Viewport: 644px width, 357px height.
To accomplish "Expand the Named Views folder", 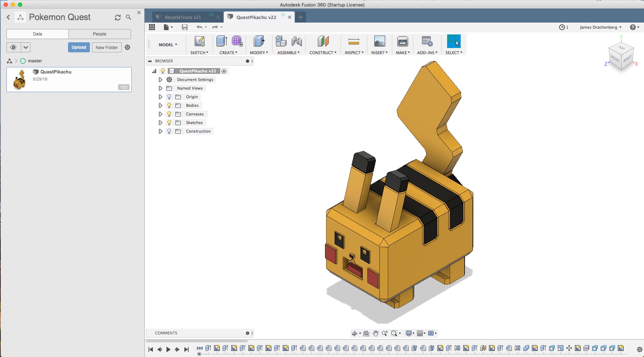I will (x=160, y=88).
